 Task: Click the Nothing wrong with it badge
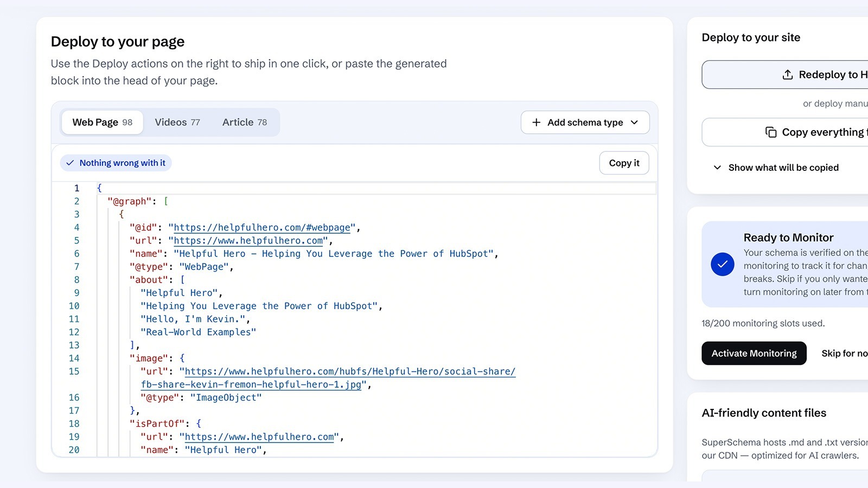click(116, 163)
